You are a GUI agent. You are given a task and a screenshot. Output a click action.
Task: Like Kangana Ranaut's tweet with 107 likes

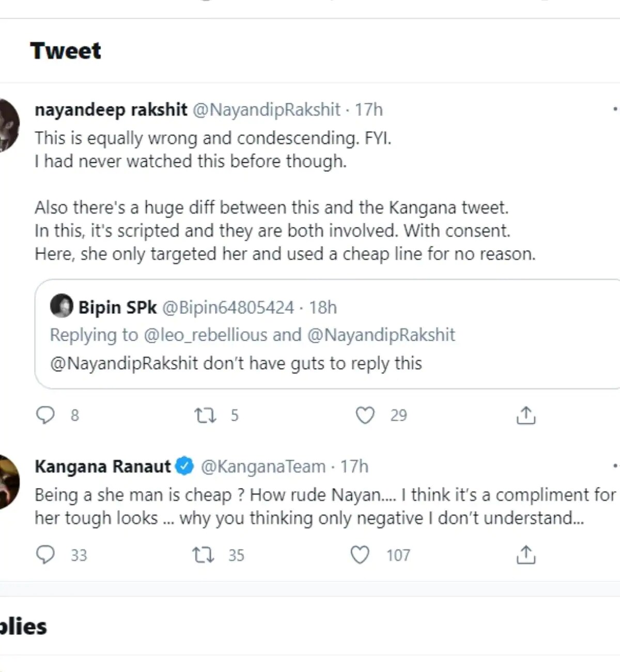(x=360, y=555)
